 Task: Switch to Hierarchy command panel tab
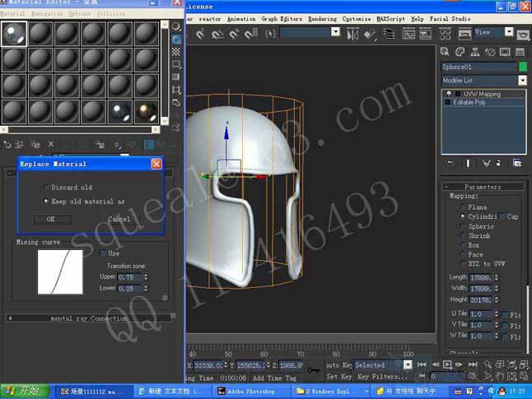point(475,52)
